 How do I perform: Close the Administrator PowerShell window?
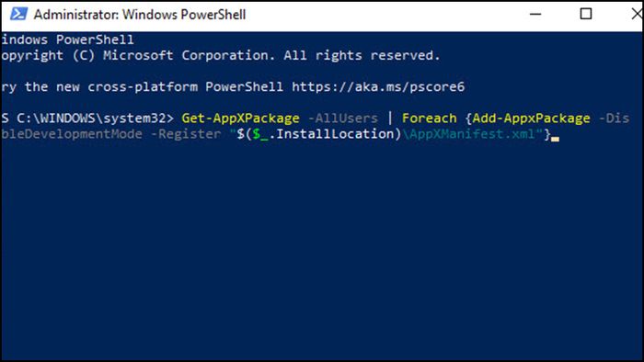coord(637,14)
